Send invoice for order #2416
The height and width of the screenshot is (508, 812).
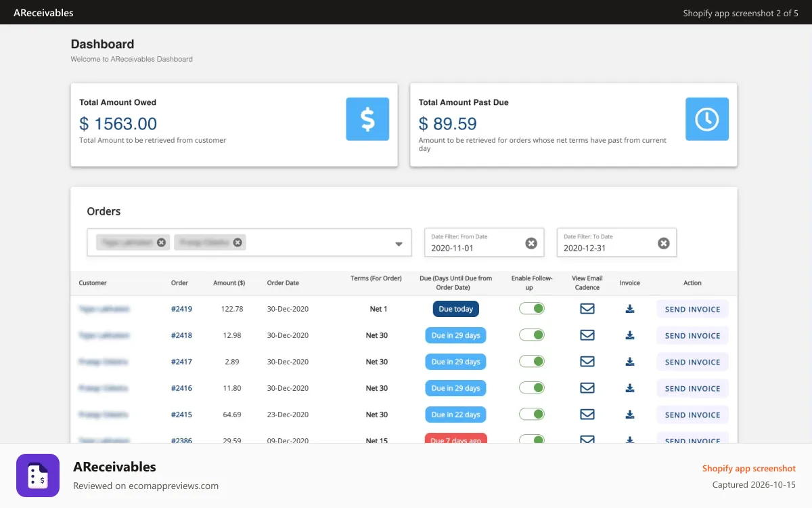point(692,388)
